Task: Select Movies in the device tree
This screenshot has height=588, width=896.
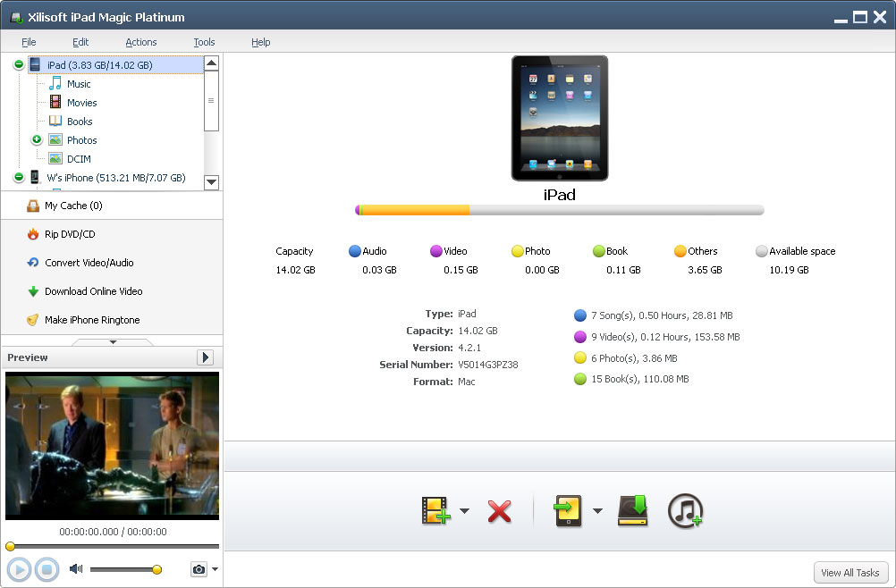Action: click(x=81, y=103)
